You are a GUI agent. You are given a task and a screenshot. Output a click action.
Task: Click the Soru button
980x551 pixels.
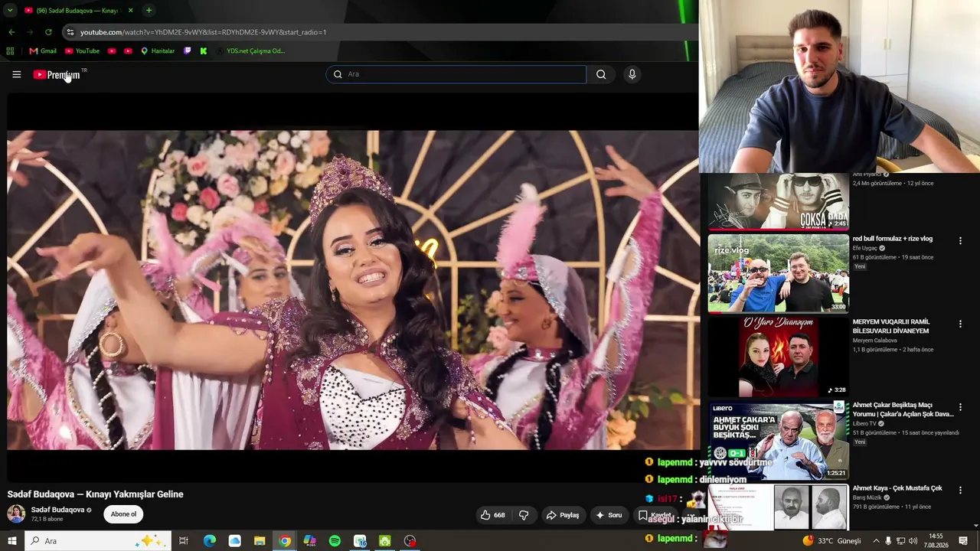coord(609,515)
